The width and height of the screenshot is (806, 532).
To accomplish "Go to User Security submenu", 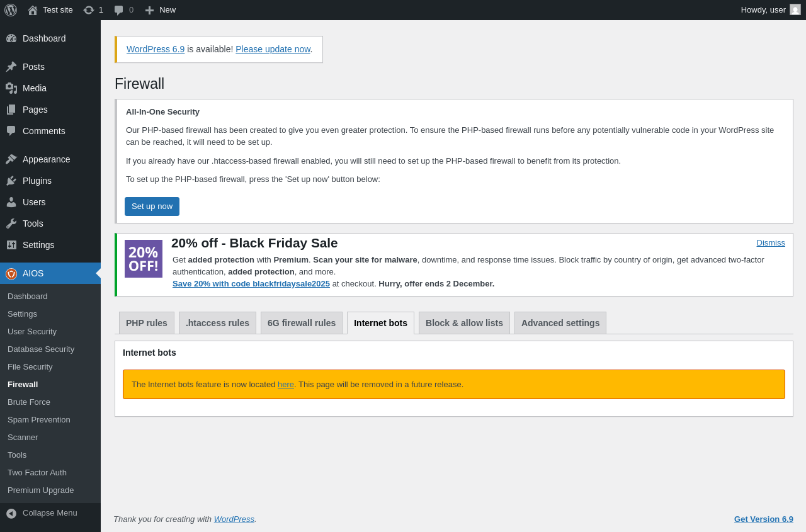I will (x=50, y=332).
